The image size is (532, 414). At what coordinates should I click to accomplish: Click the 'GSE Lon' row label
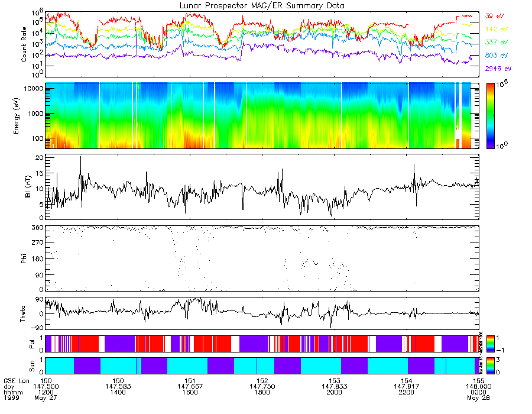[x=17, y=381]
